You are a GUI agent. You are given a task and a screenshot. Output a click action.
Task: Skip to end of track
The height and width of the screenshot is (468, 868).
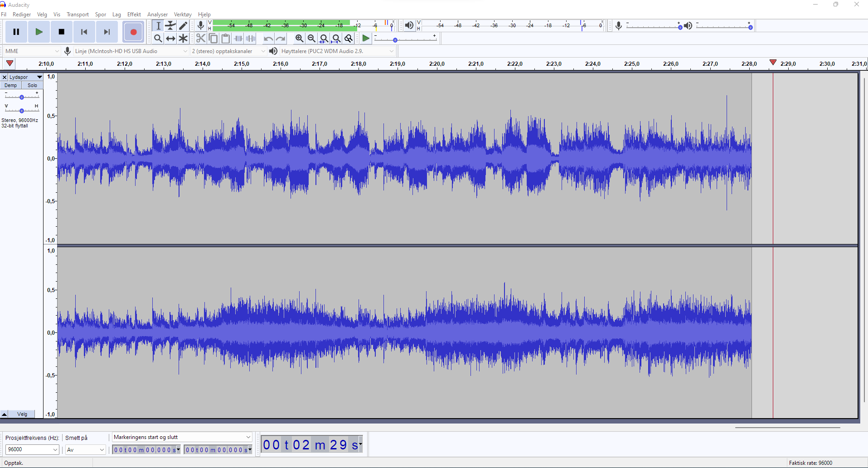[107, 32]
